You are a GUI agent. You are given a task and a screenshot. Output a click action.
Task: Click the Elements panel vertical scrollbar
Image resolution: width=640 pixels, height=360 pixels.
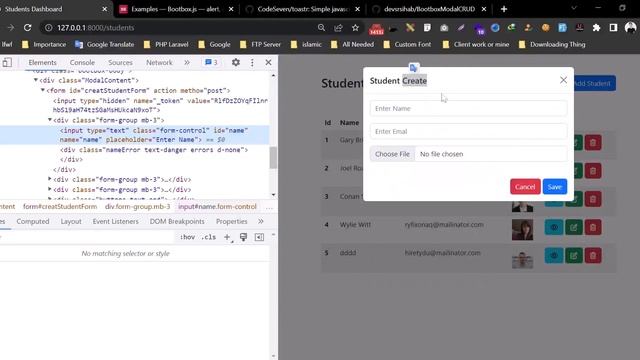point(273,158)
